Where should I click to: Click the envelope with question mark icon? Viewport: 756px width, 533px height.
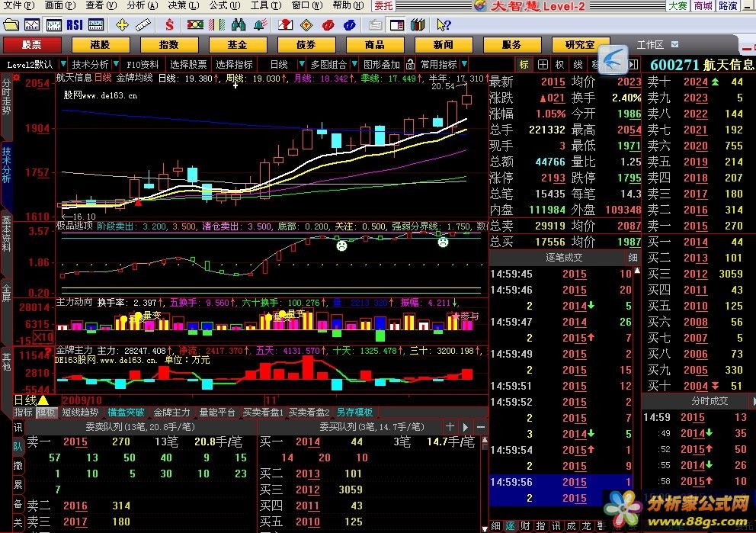click(x=285, y=24)
